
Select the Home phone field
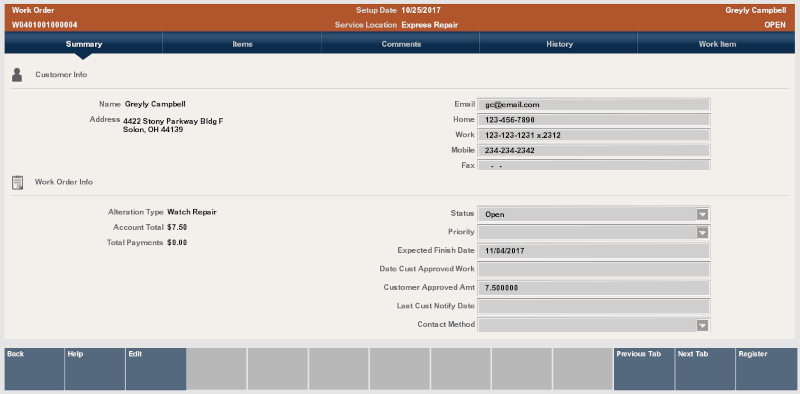593,120
